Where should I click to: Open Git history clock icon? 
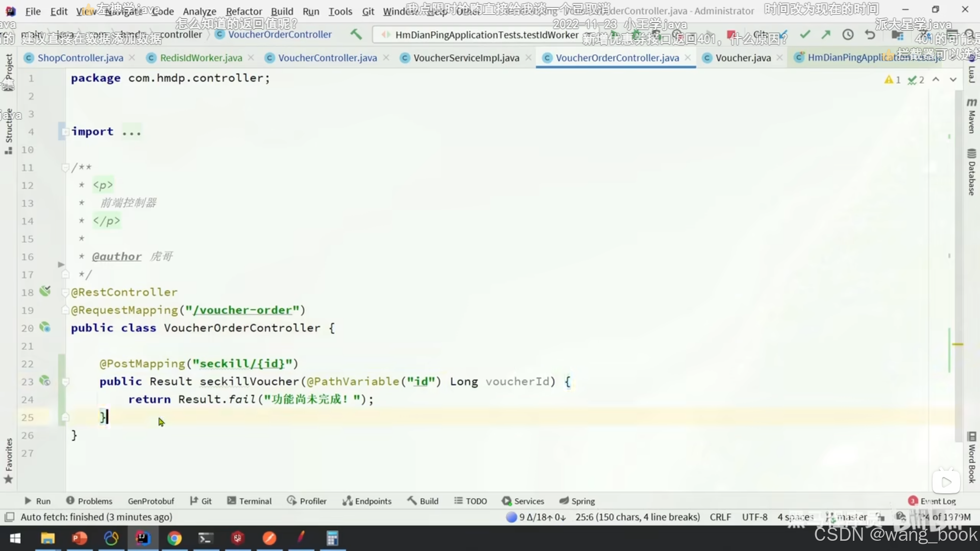click(x=848, y=34)
